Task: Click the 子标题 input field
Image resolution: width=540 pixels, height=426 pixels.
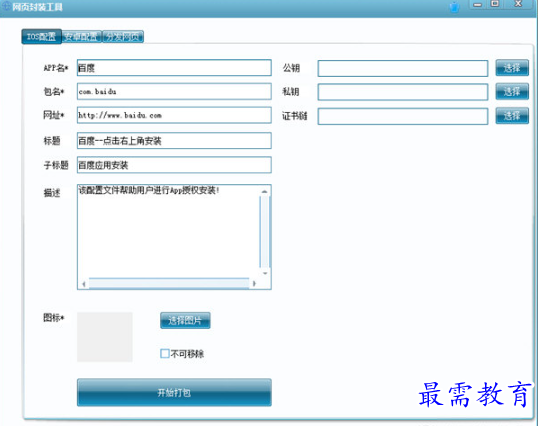Action: (174, 165)
